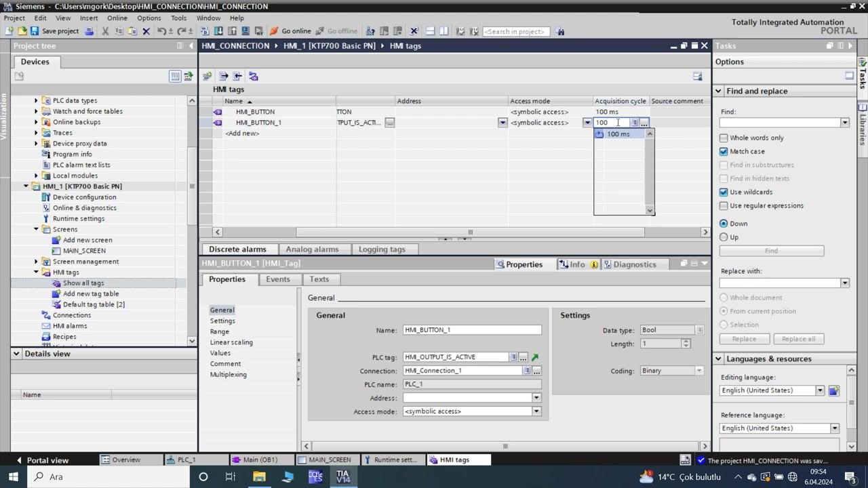Open the Options menu
Screen dimensions: 868x488
[149, 18]
